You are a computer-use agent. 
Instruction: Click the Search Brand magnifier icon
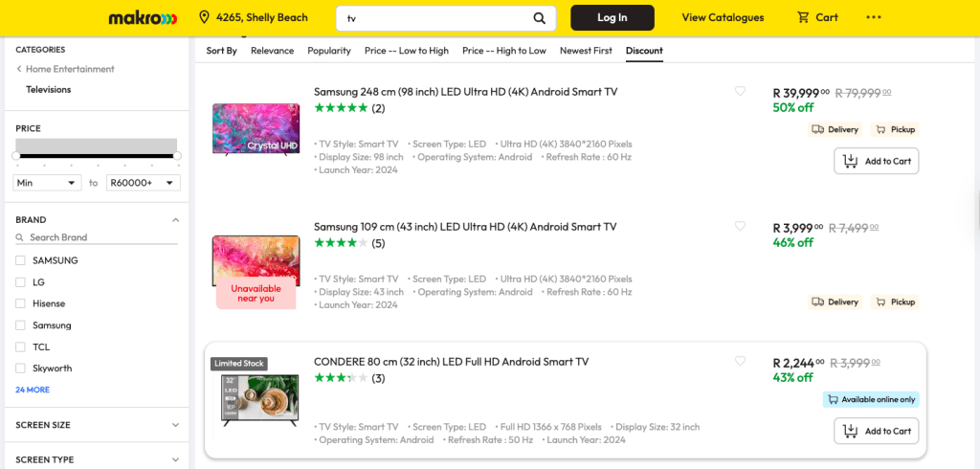[x=21, y=237]
